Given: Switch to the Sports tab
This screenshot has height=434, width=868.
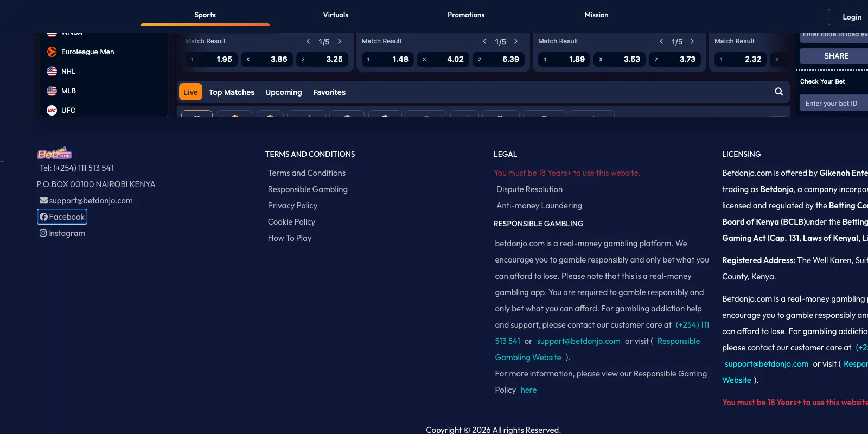Looking at the screenshot, I should click(205, 15).
